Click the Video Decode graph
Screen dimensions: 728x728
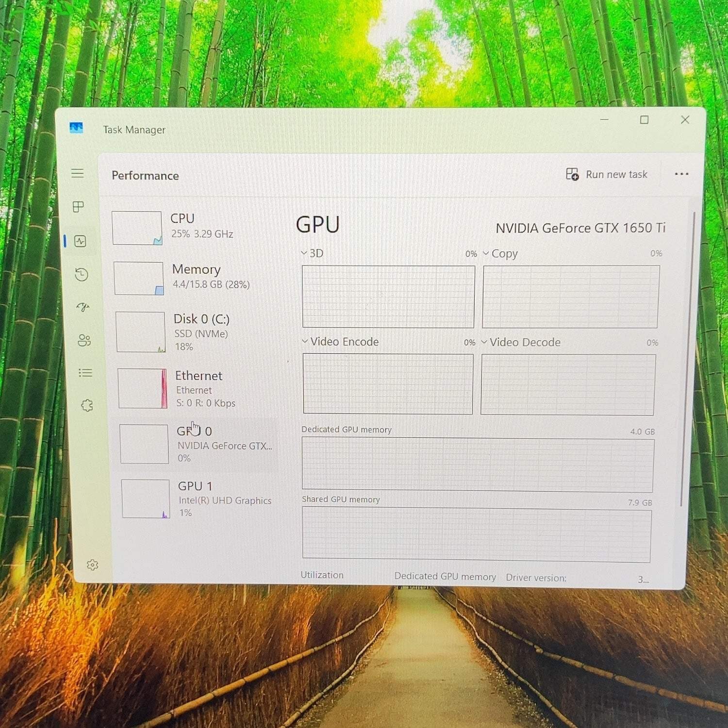(x=568, y=384)
